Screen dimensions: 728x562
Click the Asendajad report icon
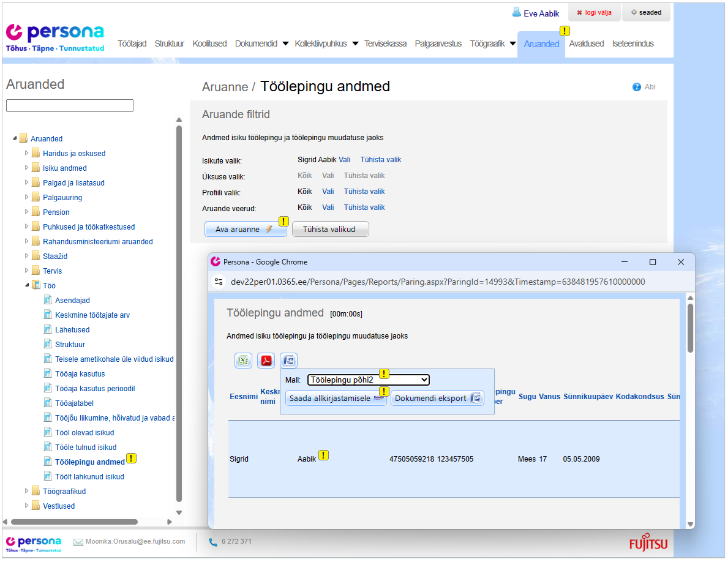click(47, 301)
